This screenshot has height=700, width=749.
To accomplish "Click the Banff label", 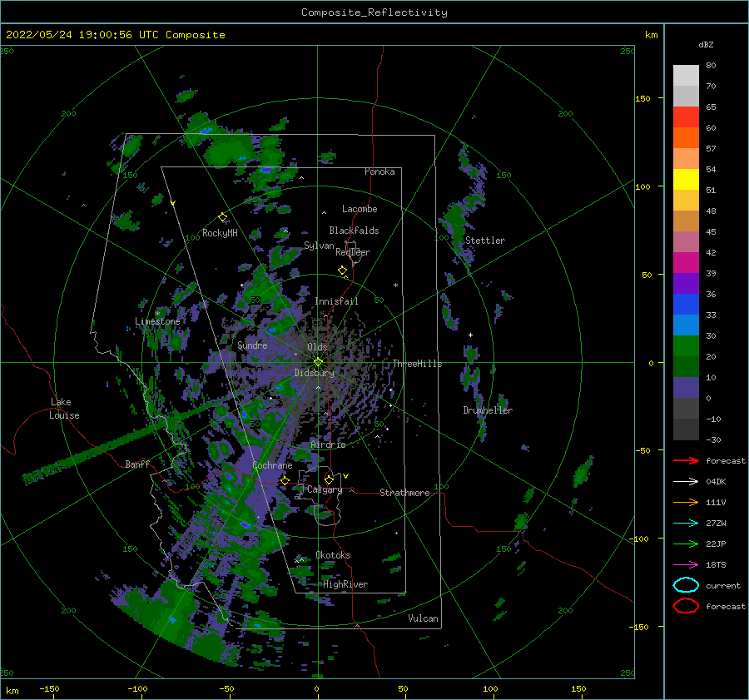I will click(137, 464).
